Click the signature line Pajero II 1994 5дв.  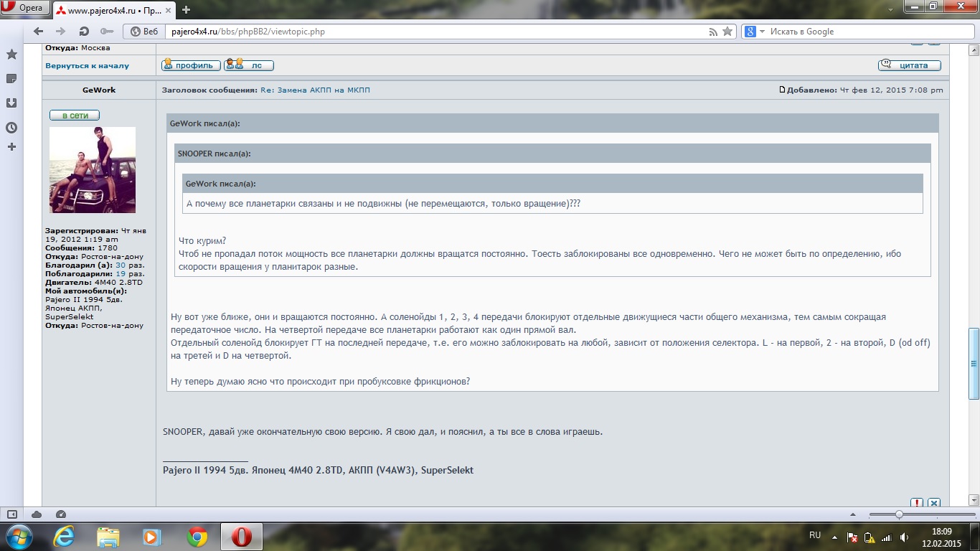318,471
